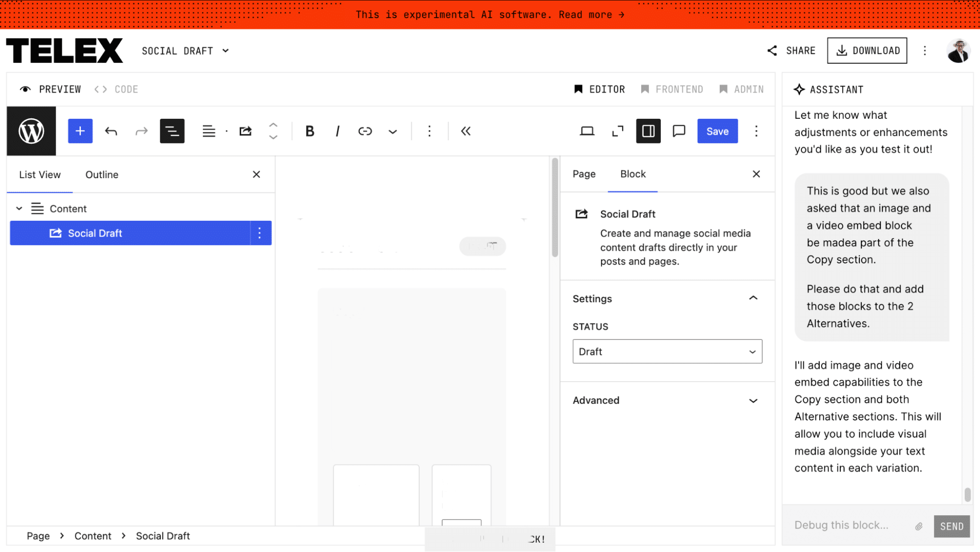Open the comments panel
The height and width of the screenshot is (552, 980).
(x=678, y=131)
